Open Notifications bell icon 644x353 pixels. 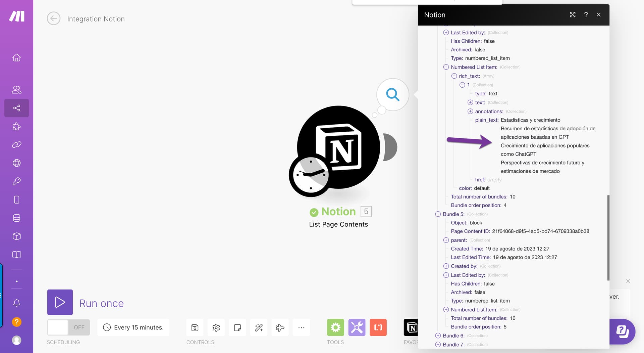[x=16, y=303]
